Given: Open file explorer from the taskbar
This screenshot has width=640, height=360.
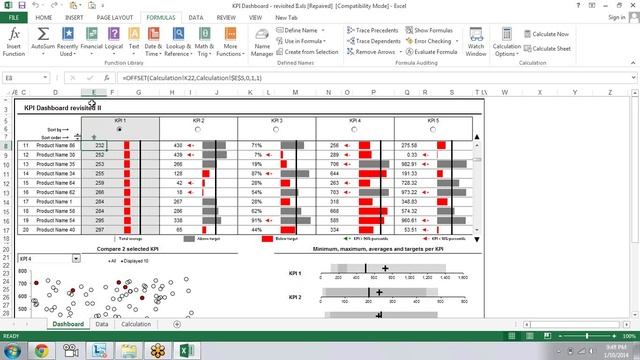Looking at the screenshot, I should point(128,351).
